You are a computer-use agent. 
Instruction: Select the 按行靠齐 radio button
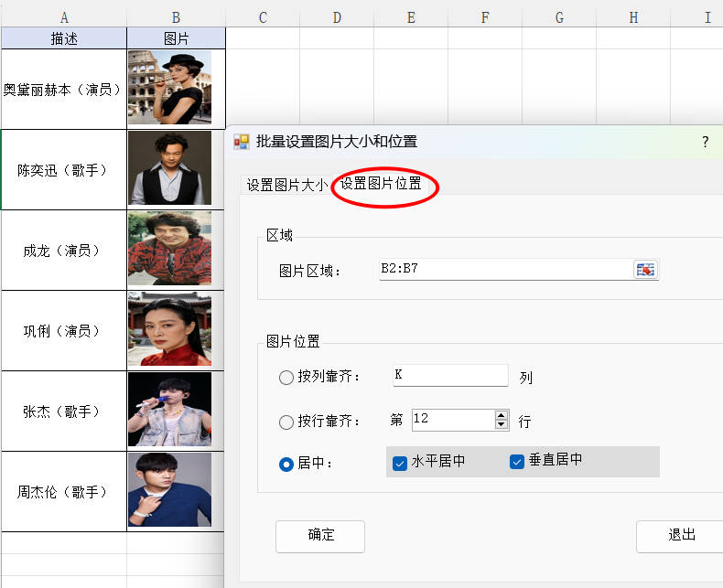point(286,422)
